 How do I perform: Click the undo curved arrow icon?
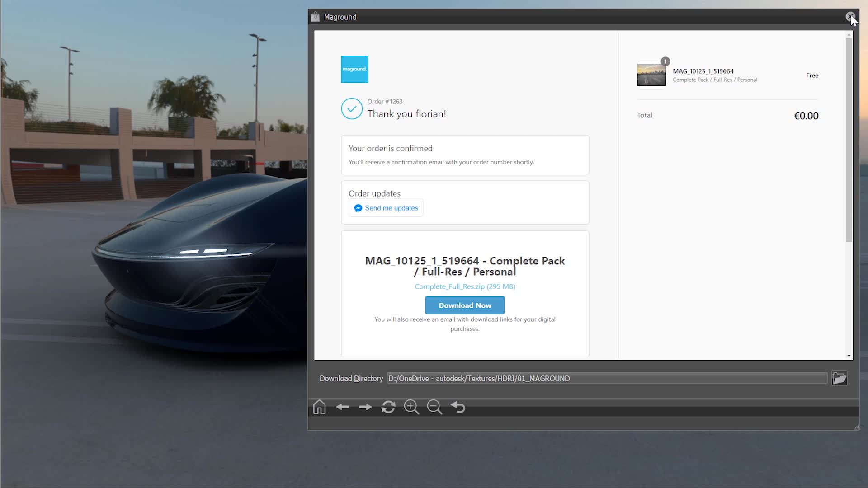tap(458, 407)
